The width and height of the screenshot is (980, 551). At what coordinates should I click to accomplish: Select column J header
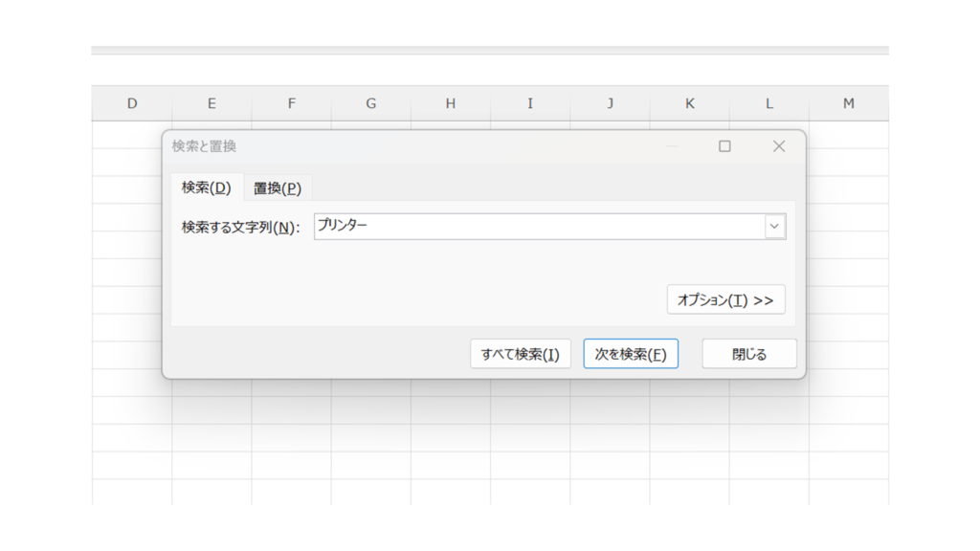610,103
